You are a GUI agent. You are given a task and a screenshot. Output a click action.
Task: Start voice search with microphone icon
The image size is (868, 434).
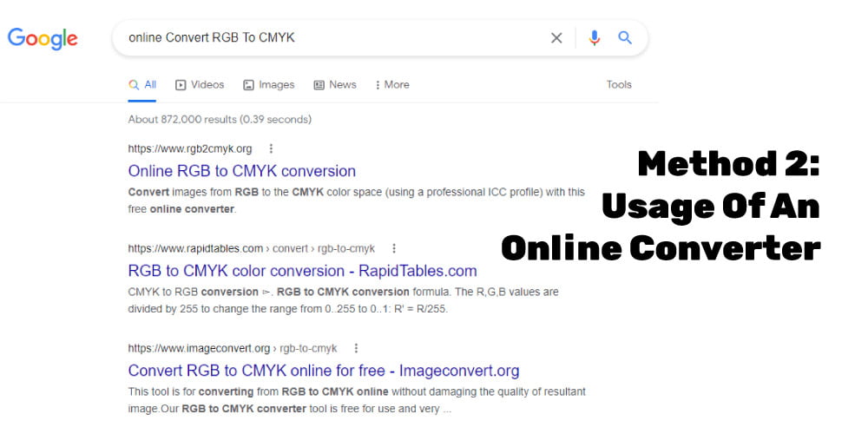(x=595, y=37)
